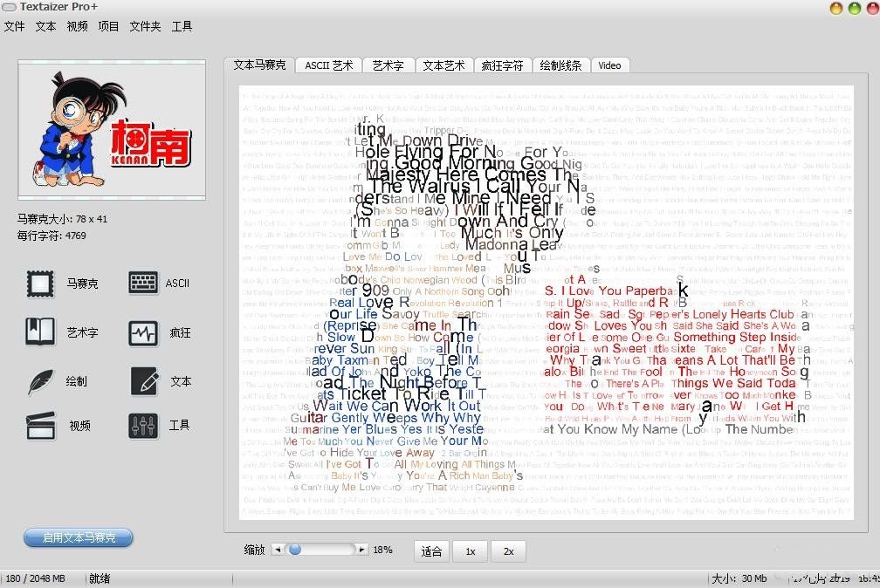Click the 启用文本马赛克 button
Image resolution: width=880 pixels, height=588 pixels.
(x=79, y=537)
